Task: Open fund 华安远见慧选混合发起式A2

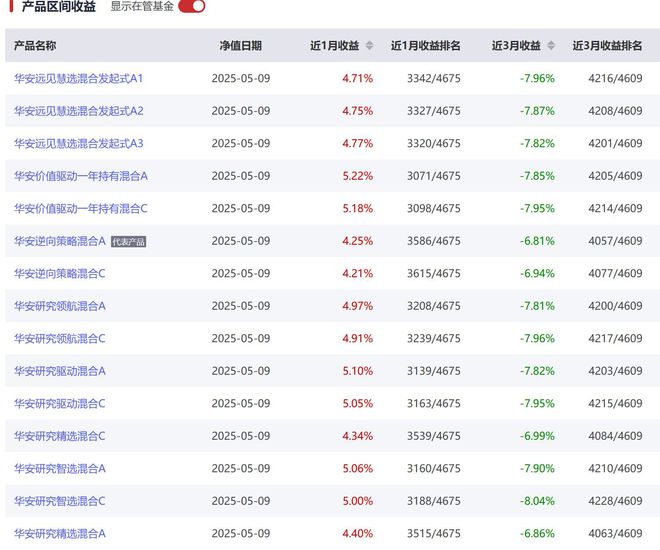Action: tap(79, 111)
